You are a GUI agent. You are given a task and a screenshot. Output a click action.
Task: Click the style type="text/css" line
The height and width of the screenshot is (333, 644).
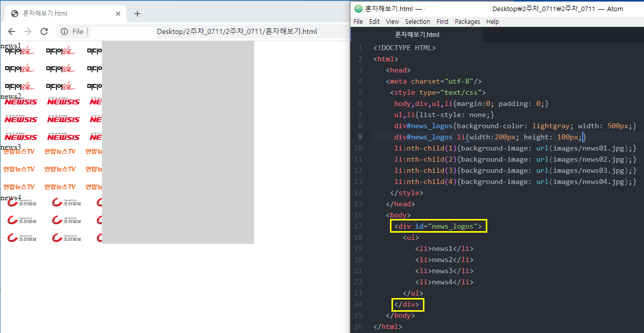click(x=438, y=92)
